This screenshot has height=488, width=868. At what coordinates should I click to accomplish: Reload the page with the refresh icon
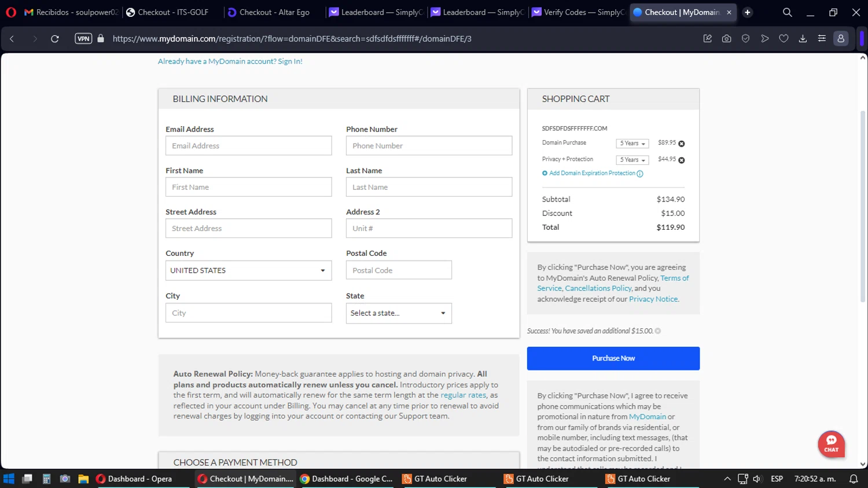coord(55,39)
